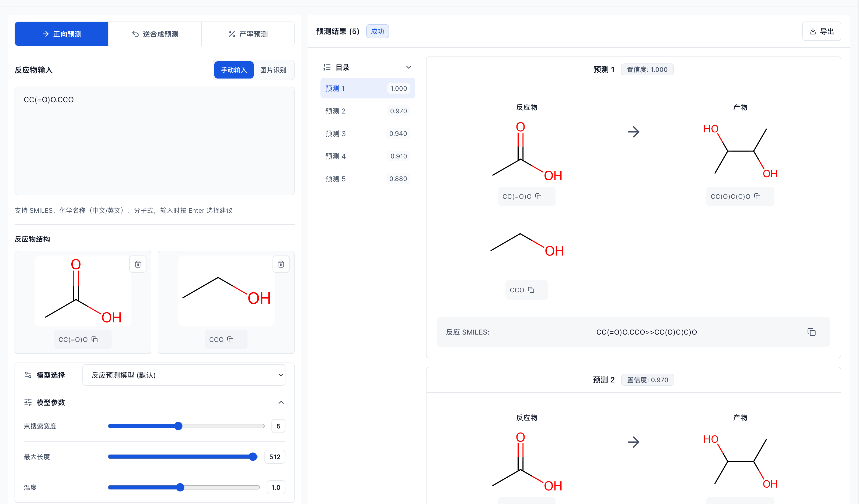Copy CC(=O)O SMILES in prediction 1 panel
The height and width of the screenshot is (504, 859).
(538, 197)
